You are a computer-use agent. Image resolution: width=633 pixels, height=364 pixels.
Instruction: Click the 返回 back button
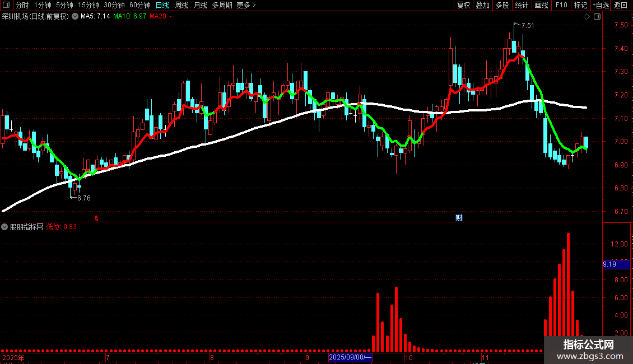pyautogui.click(x=621, y=5)
